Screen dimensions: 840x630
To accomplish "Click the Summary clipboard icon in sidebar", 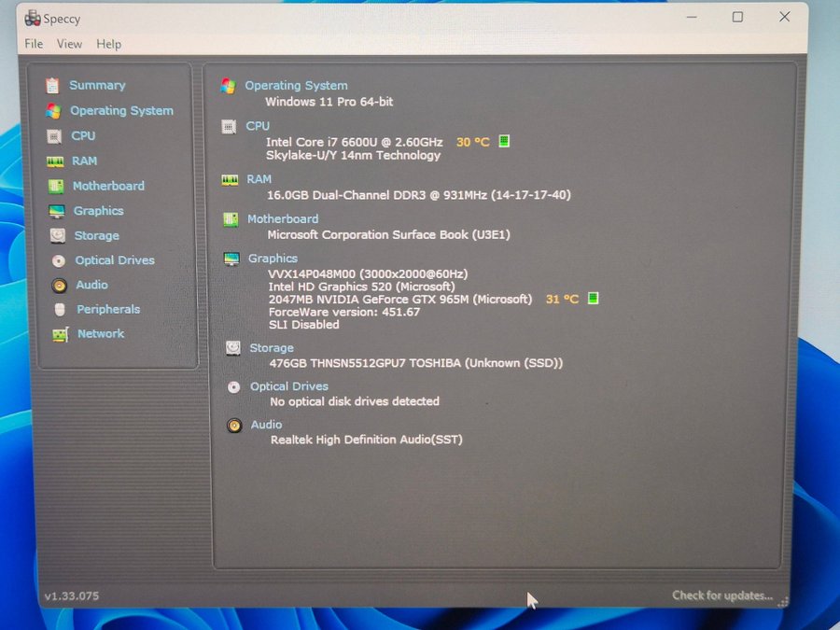I will click(x=52, y=85).
